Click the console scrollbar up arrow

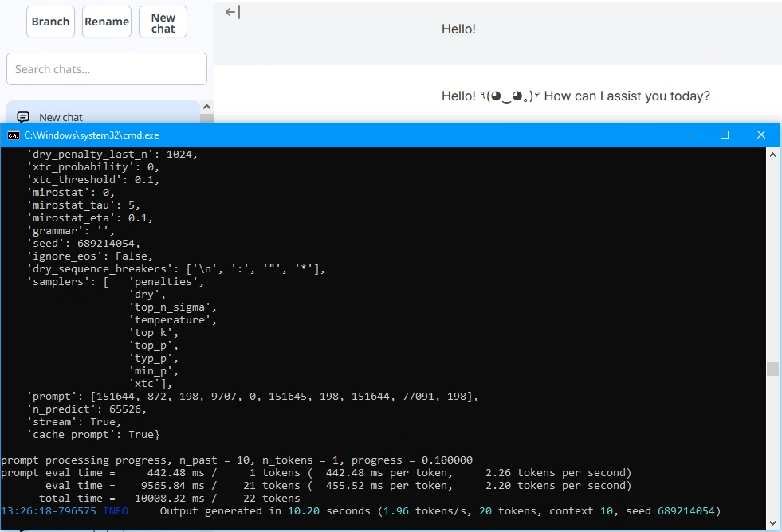pos(772,155)
